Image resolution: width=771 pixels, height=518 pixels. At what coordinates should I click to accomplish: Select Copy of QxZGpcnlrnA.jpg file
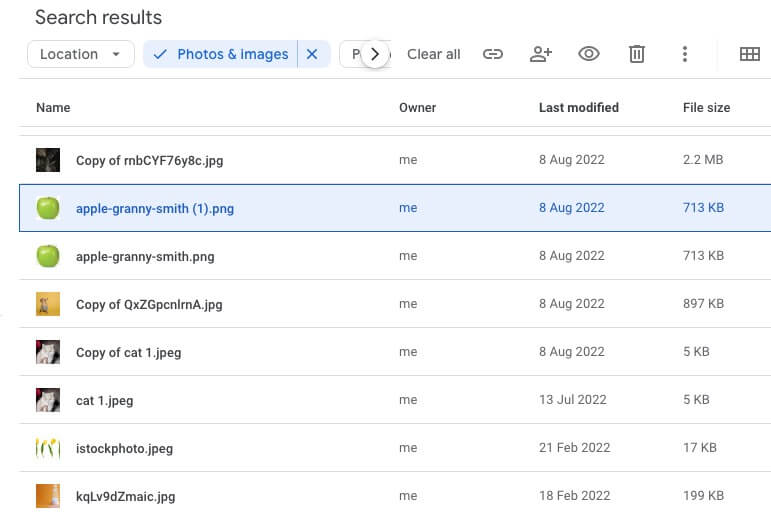pyautogui.click(x=149, y=304)
